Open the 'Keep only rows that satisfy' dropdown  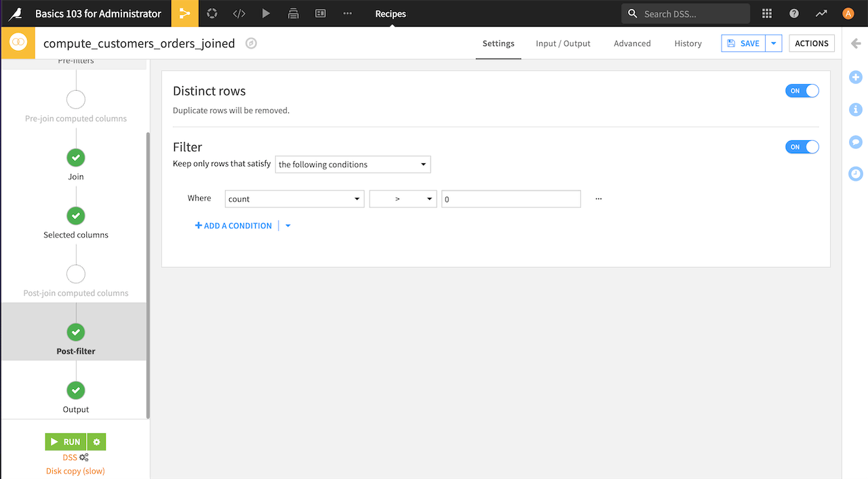pos(353,164)
